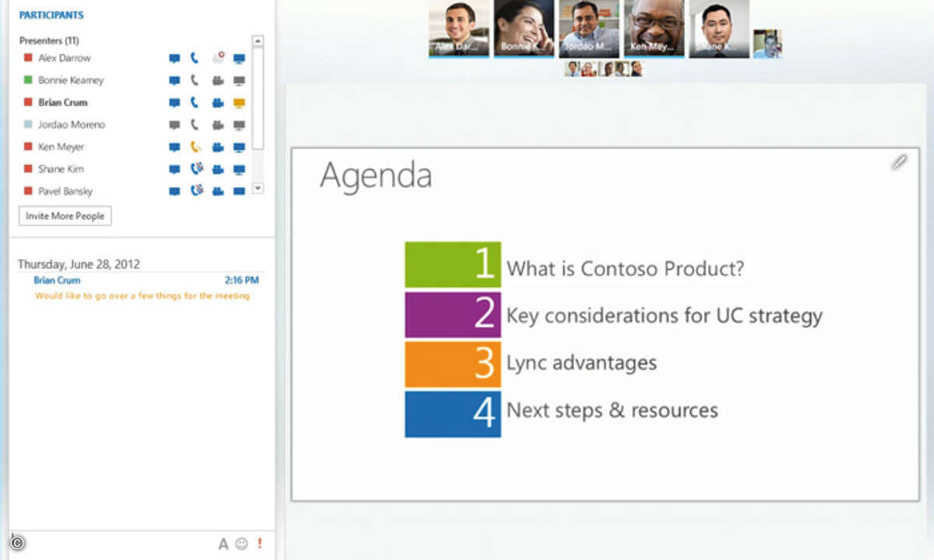Click the participants list scrollbar thumb
Viewport: 934px width, 560px height.
258,97
